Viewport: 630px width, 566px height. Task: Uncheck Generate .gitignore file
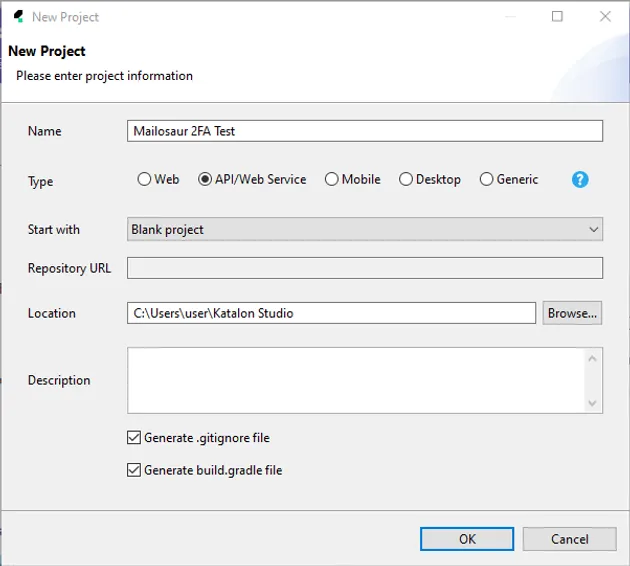coord(134,438)
